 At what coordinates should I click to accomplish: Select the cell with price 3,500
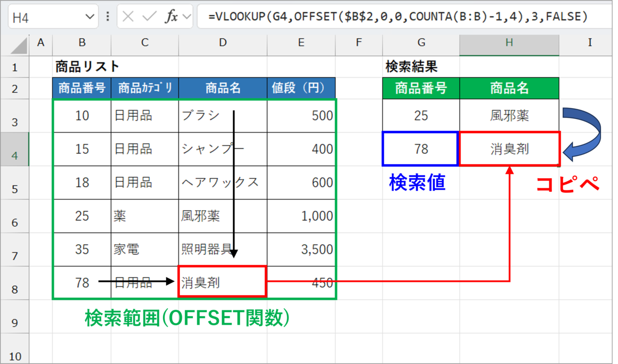pyautogui.click(x=301, y=249)
